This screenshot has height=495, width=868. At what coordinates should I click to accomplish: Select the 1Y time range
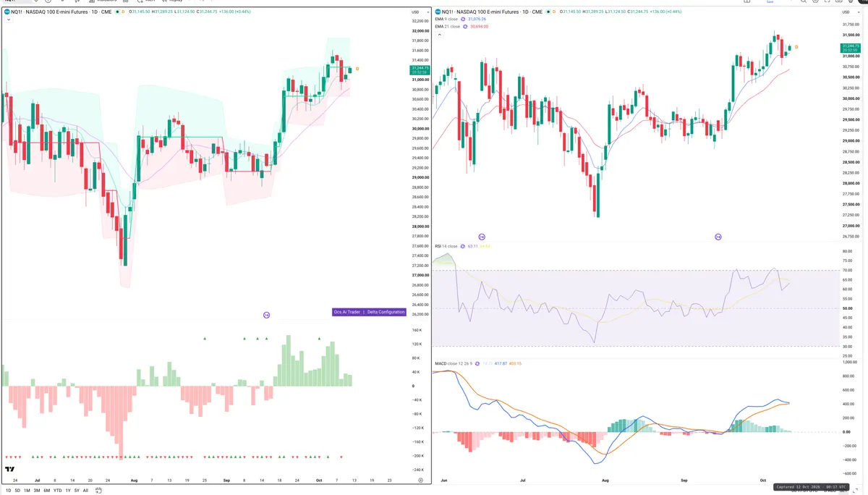pyautogui.click(x=68, y=490)
